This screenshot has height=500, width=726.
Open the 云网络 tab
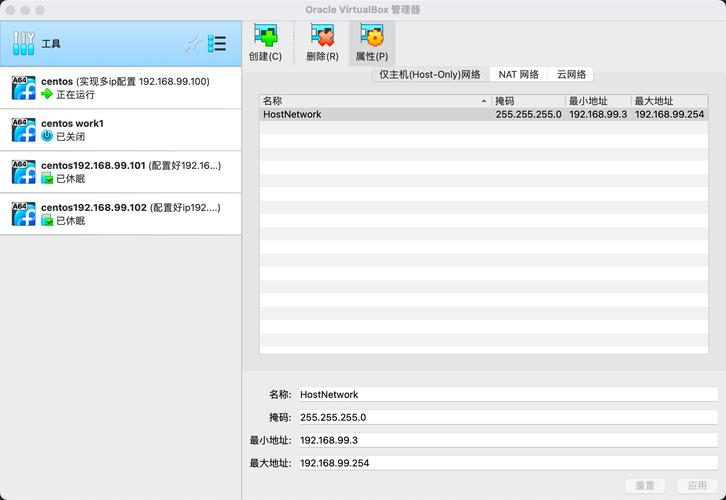[571, 75]
